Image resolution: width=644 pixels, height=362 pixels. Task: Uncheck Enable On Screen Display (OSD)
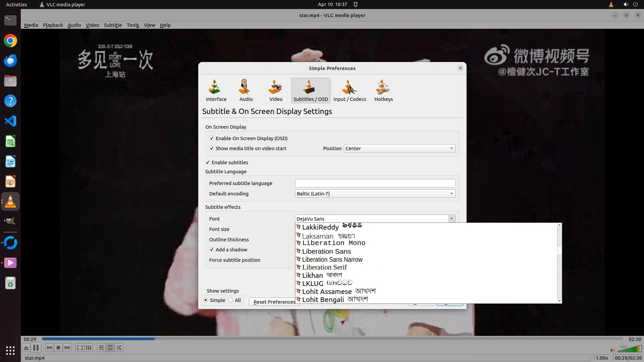(212, 138)
